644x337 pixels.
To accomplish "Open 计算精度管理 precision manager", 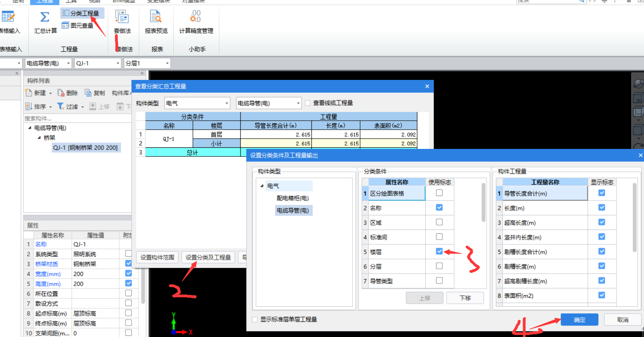I will tap(196, 21).
